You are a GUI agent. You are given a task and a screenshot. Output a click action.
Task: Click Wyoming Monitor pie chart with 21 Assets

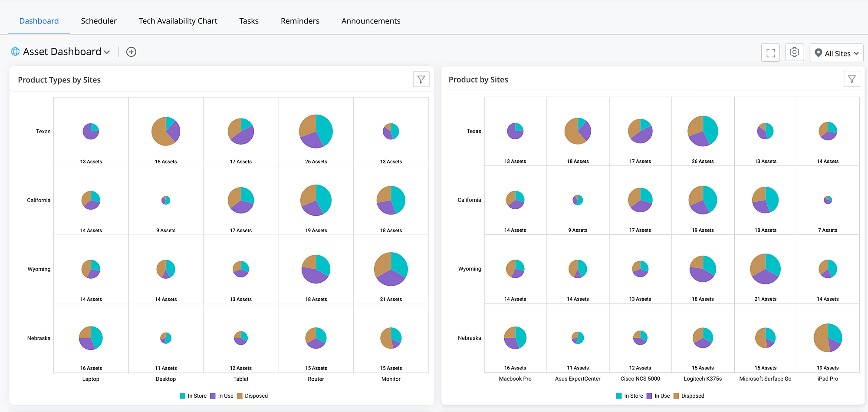pyautogui.click(x=391, y=269)
